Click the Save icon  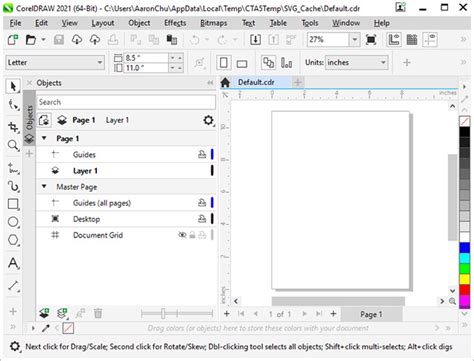(59, 40)
